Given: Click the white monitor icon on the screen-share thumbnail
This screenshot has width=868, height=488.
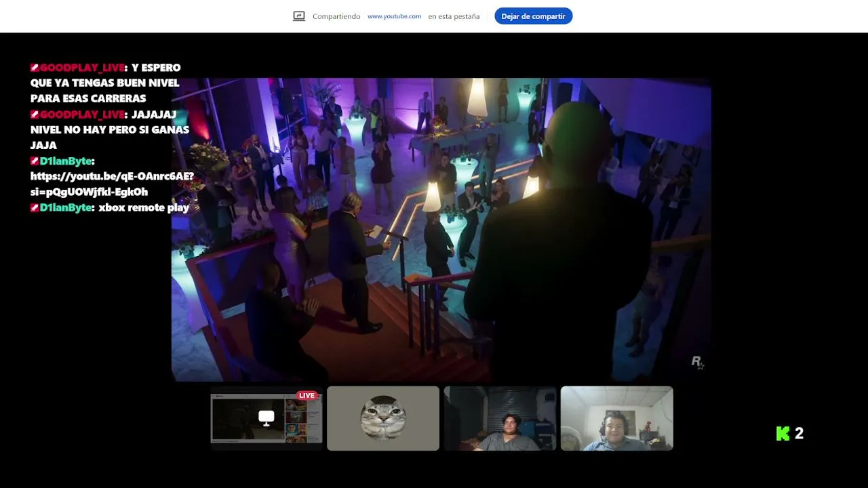Looking at the screenshot, I should click(x=267, y=418).
